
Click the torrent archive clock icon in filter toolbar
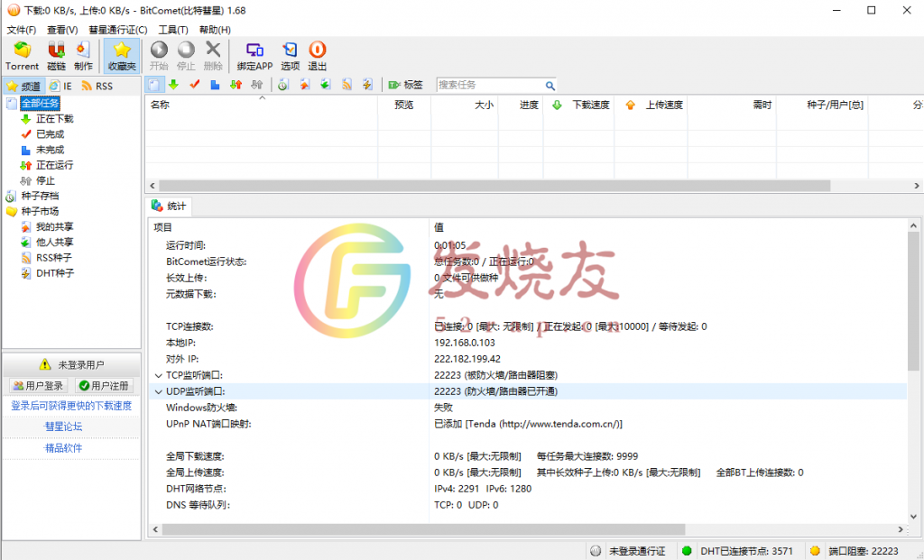click(282, 85)
